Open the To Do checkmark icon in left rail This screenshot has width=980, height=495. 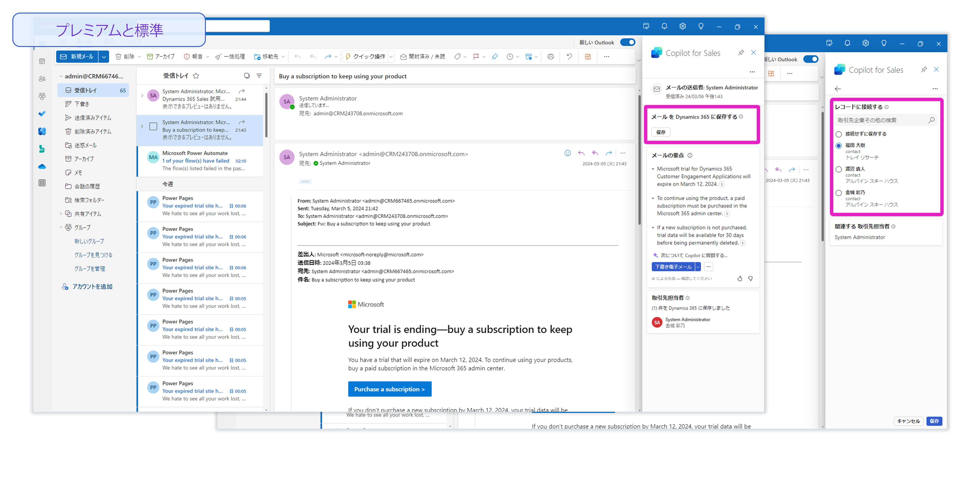(x=42, y=113)
